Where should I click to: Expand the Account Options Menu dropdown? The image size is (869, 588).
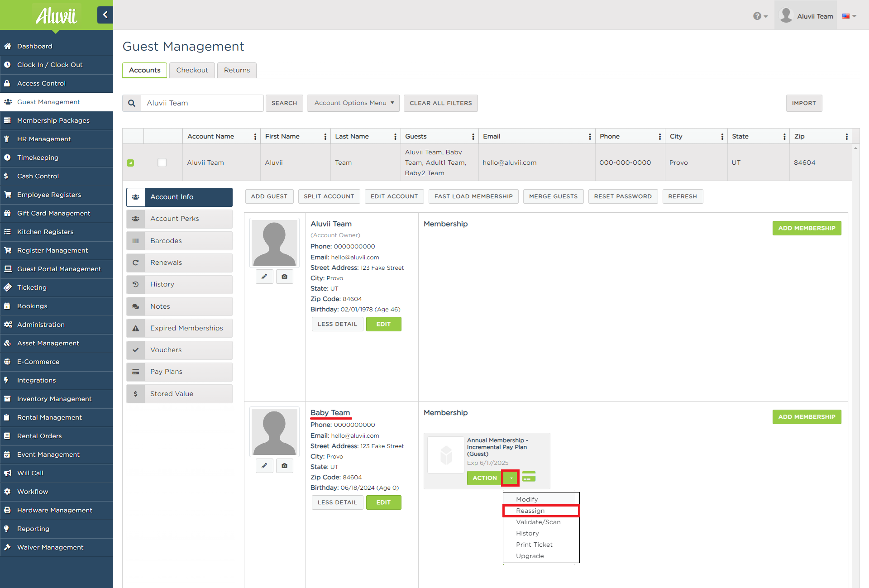click(353, 103)
